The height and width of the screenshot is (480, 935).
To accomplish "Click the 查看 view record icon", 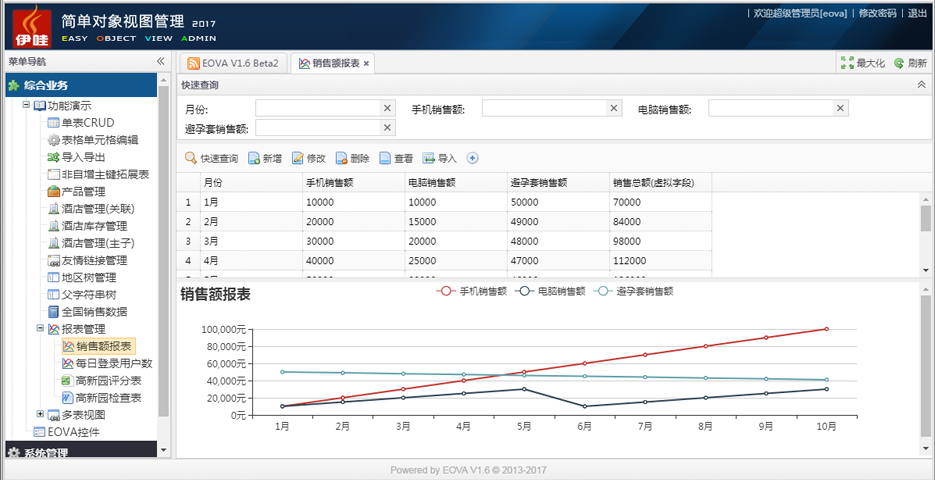I will pyautogui.click(x=385, y=158).
